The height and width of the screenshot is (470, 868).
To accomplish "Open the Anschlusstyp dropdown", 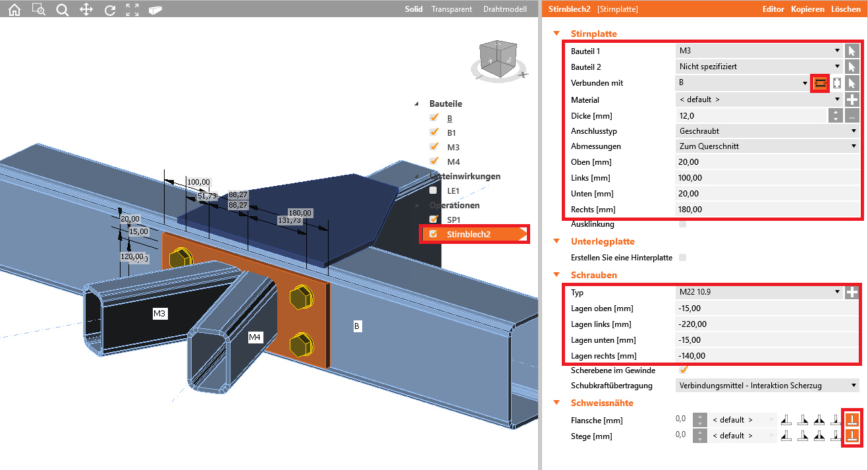I will (x=767, y=131).
